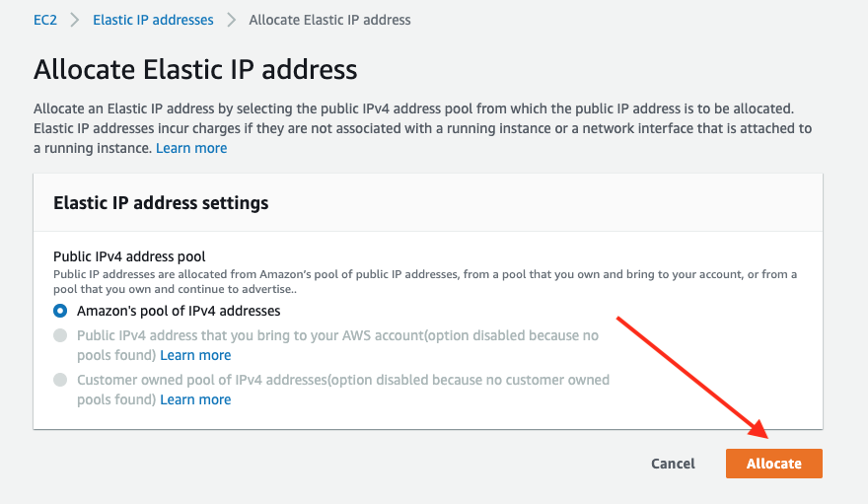Click the chevron after Elastic IP addresses breadcrumb
868x504 pixels.
232,20
